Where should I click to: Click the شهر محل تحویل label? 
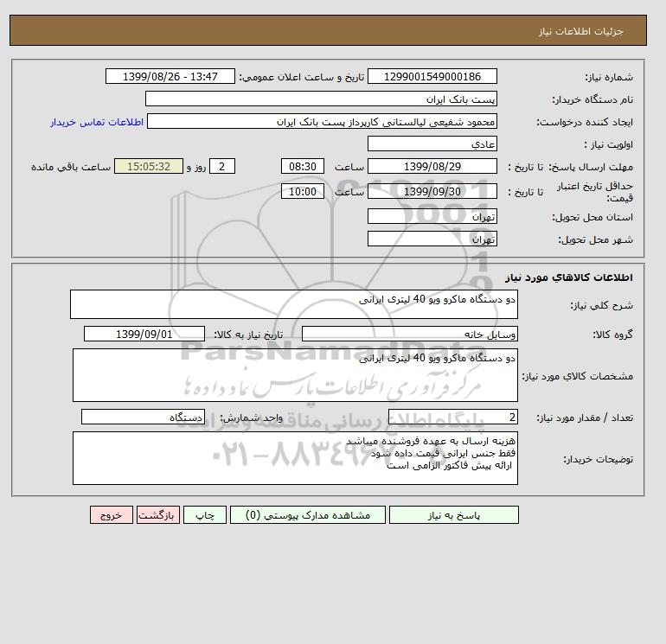[595, 239]
